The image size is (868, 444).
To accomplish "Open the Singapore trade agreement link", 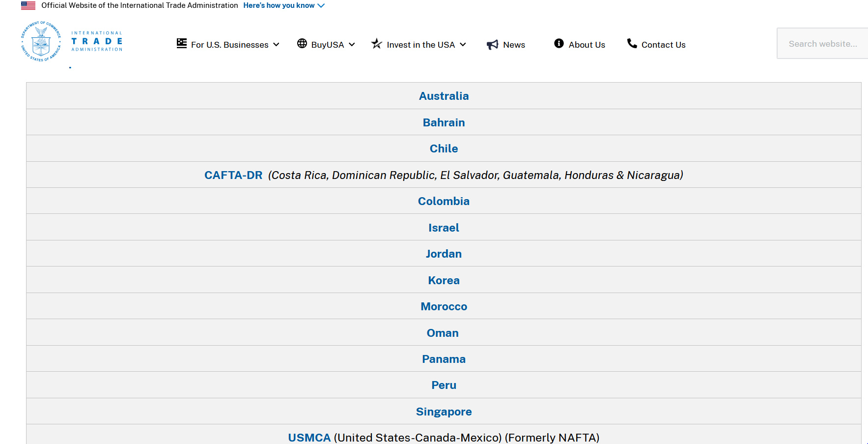I will 444,412.
